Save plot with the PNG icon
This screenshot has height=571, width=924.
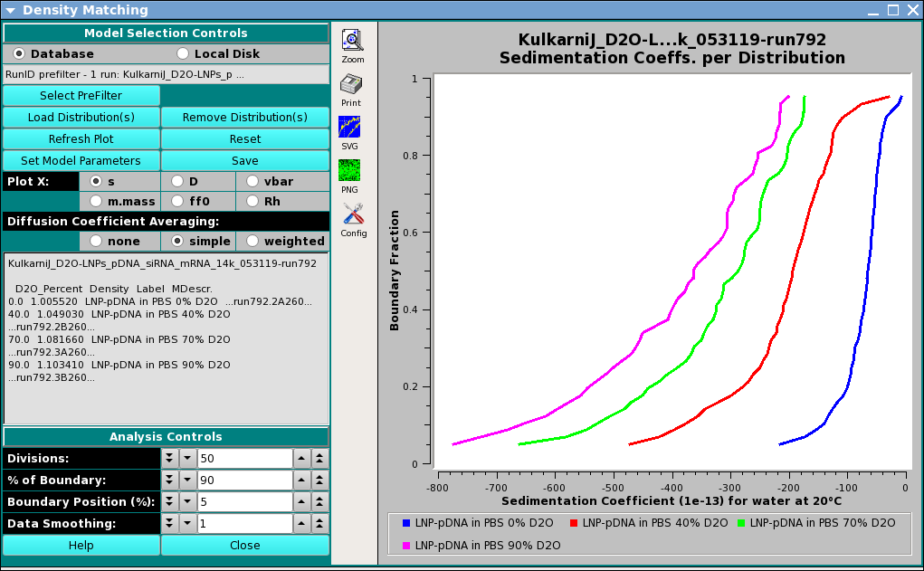(349, 170)
